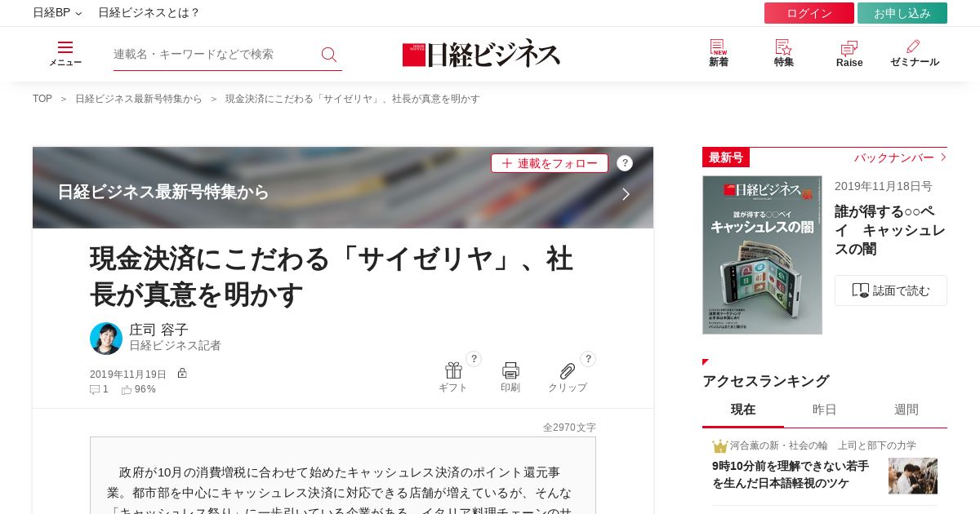
Task: Open help beside 連載をフォロー
Action: pyautogui.click(x=625, y=163)
